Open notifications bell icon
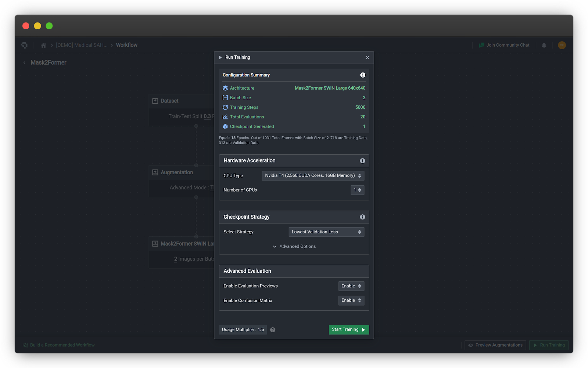This screenshot has width=588, height=368. [544, 45]
